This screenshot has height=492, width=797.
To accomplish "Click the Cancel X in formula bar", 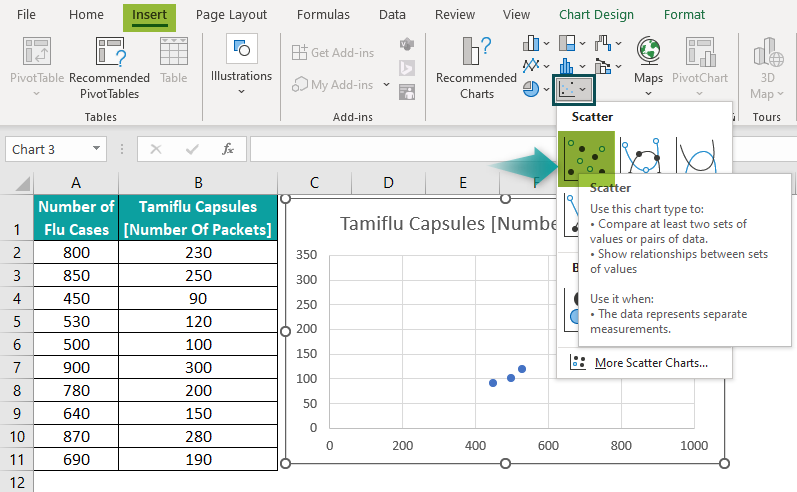I will pos(156,149).
